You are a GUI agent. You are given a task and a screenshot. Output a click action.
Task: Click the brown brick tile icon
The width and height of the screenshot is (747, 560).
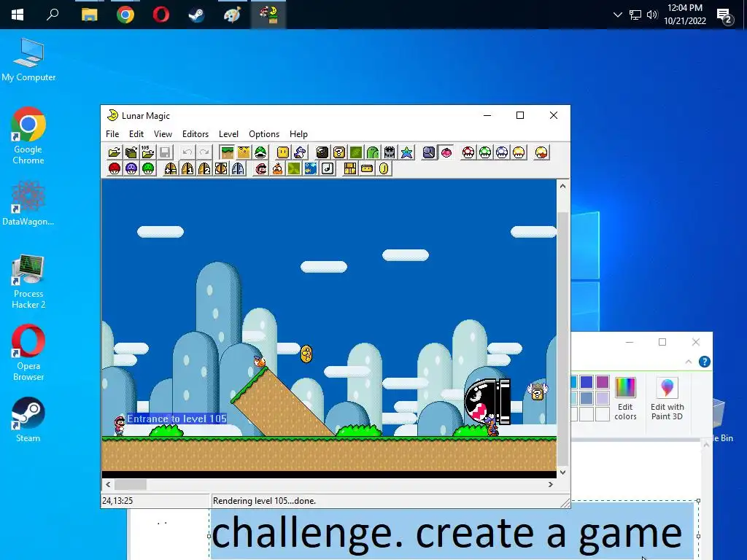pyautogui.click(x=350, y=168)
